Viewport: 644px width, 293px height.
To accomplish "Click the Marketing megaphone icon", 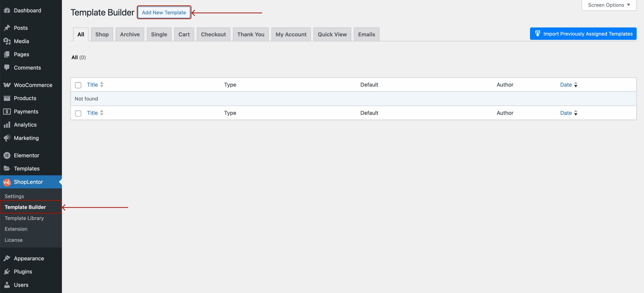I will (x=7, y=138).
